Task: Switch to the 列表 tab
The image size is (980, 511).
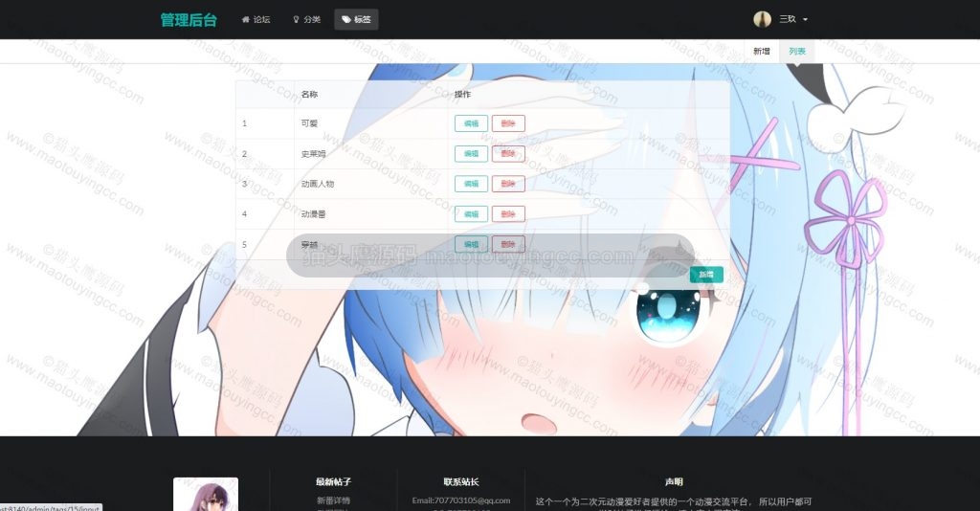Action: point(797,52)
